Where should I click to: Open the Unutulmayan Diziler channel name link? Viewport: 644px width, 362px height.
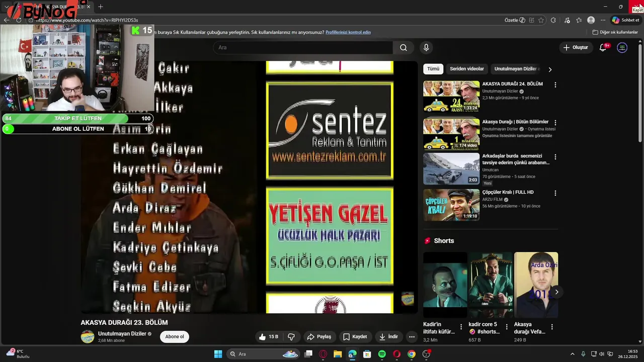(x=122, y=334)
